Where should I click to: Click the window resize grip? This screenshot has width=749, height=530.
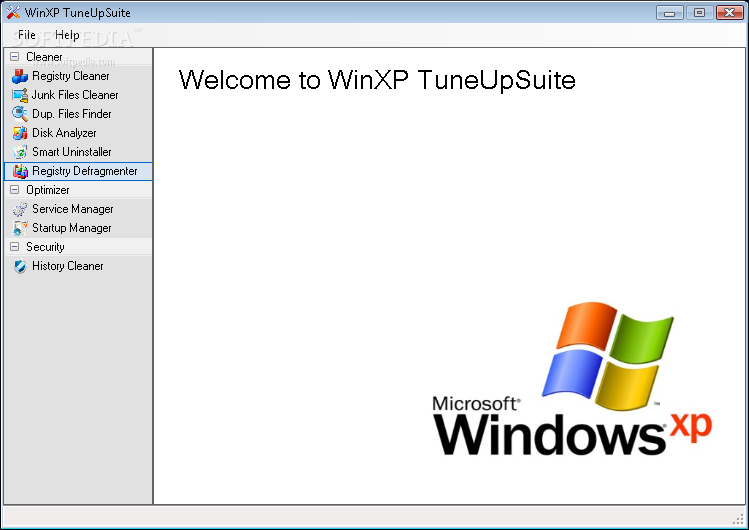[738, 518]
